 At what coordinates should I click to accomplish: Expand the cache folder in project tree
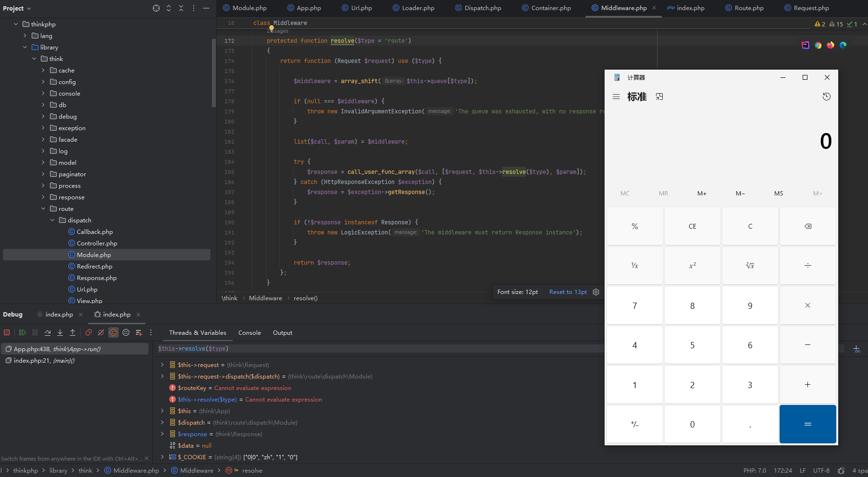43,71
